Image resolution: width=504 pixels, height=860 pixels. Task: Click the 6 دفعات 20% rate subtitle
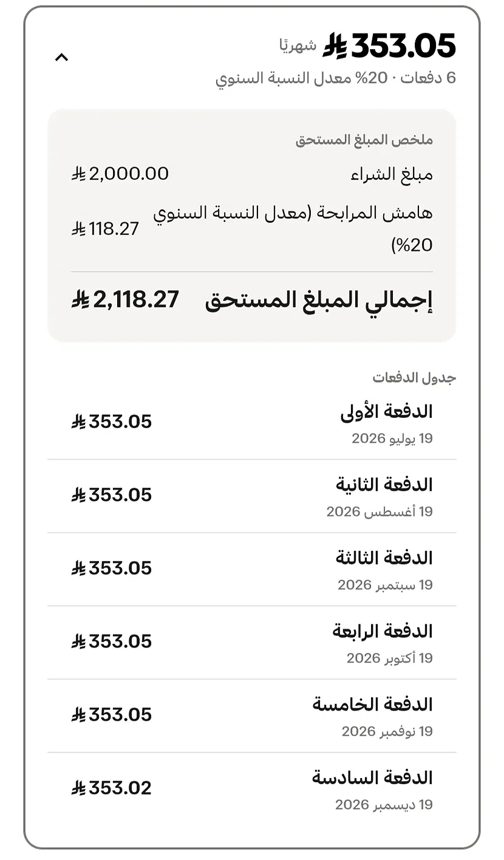click(x=336, y=78)
